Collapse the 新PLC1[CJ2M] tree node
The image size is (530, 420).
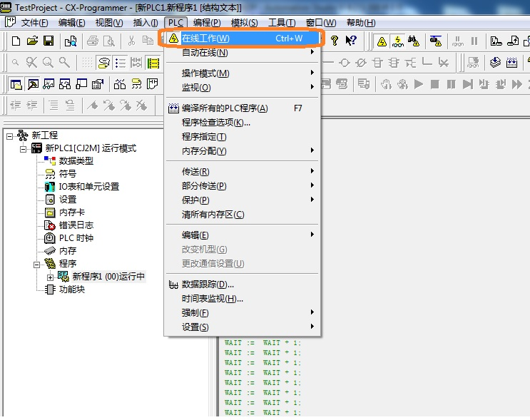23,149
